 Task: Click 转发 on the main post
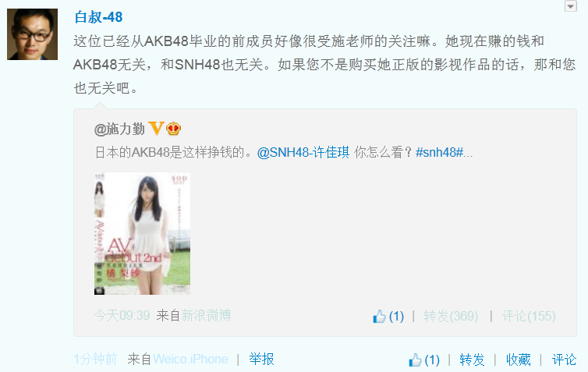(472, 360)
